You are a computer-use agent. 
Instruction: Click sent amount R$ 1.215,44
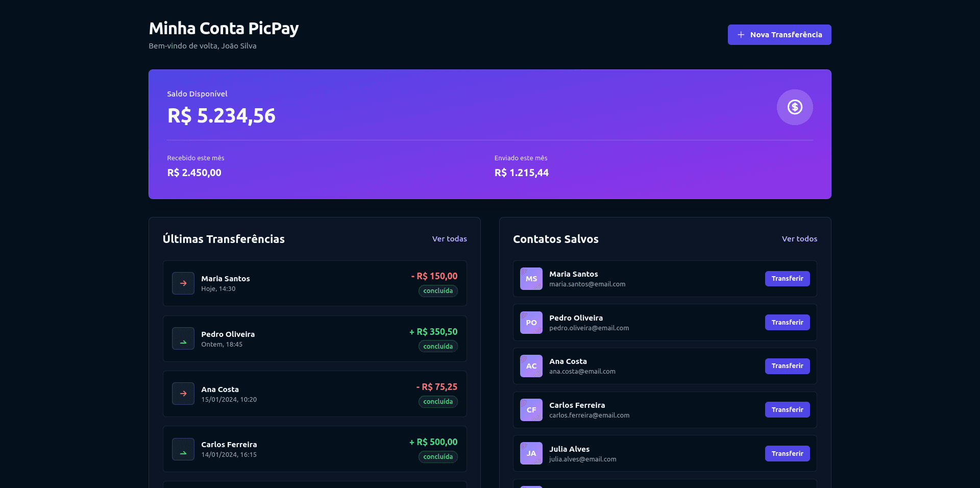click(x=522, y=173)
